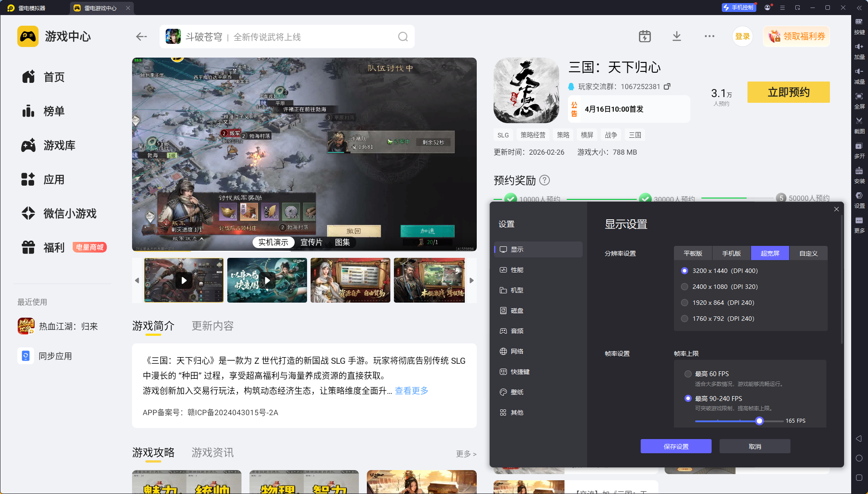Open the 机型 settings section

point(538,290)
